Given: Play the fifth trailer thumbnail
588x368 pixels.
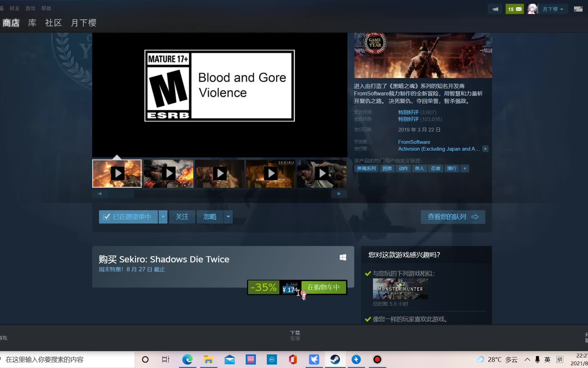Looking at the screenshot, I should [322, 173].
